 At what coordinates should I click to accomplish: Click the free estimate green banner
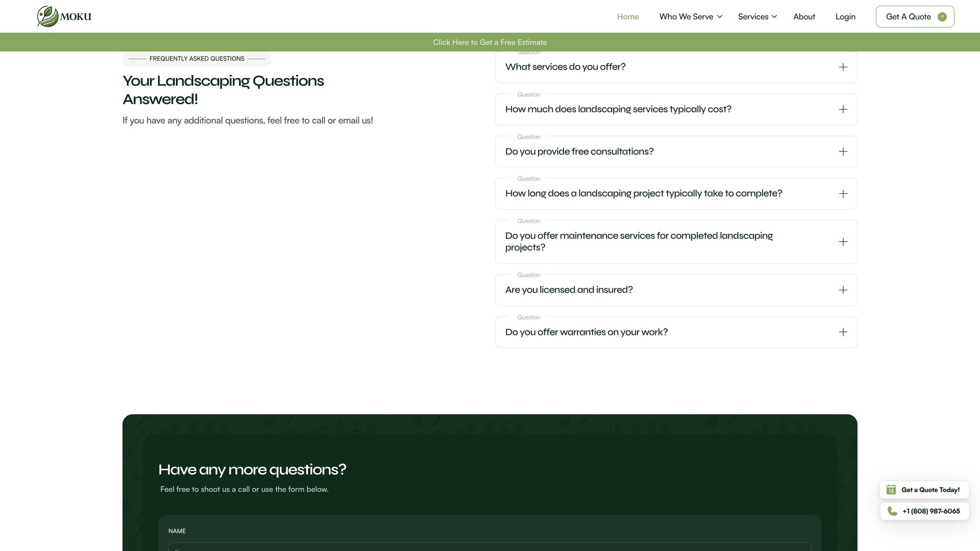(x=490, y=42)
